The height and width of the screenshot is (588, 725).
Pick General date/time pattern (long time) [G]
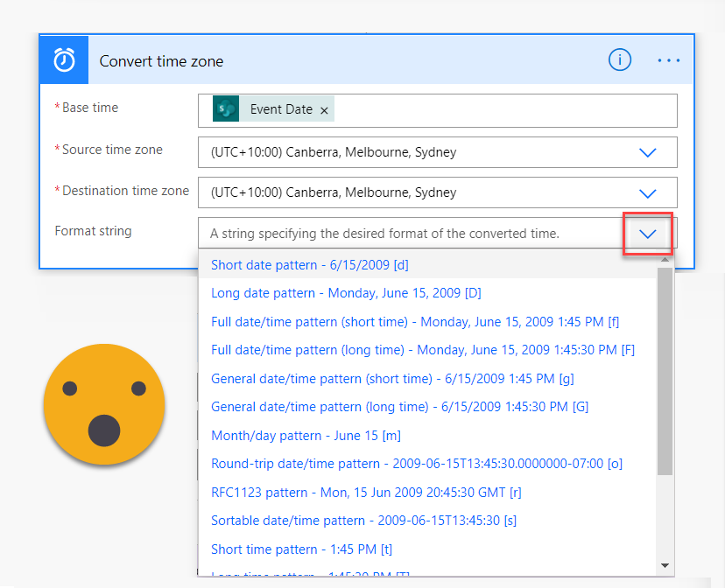427,407
